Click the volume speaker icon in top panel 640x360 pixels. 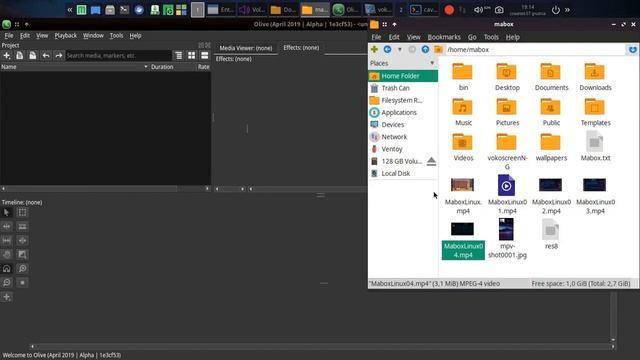pyautogui.click(x=478, y=10)
